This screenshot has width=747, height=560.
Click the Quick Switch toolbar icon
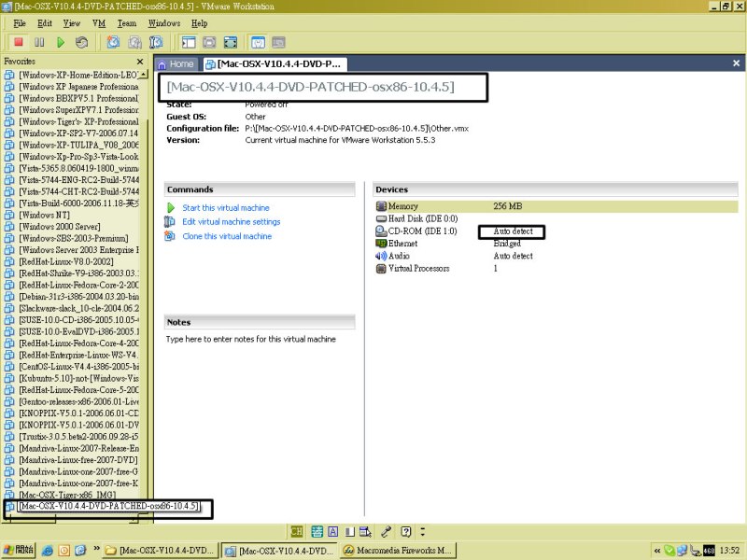(x=209, y=42)
